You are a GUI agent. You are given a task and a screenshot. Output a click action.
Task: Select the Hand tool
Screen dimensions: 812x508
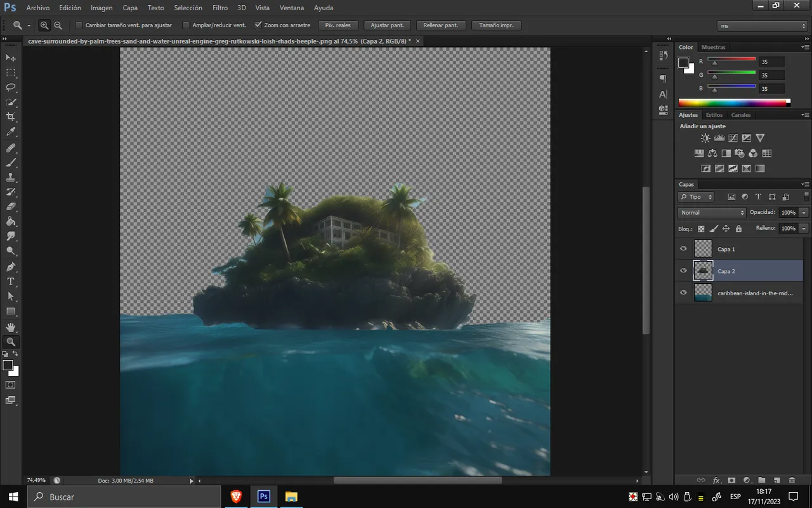[x=11, y=327]
